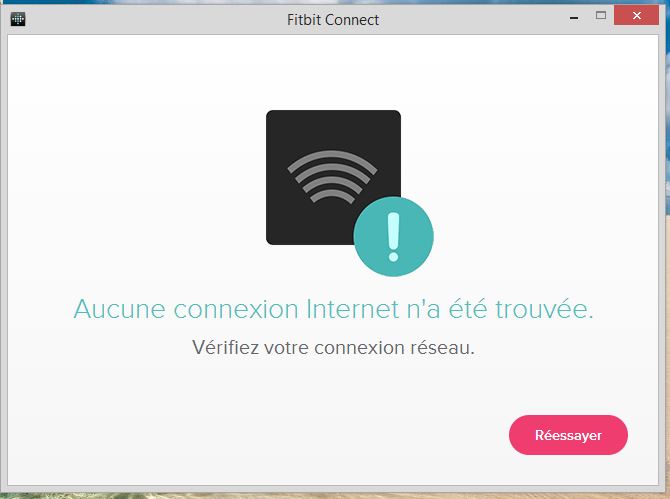This screenshot has width=670, height=499.
Task: Open the Fitbit logo window menu icon
Action: click(18, 19)
